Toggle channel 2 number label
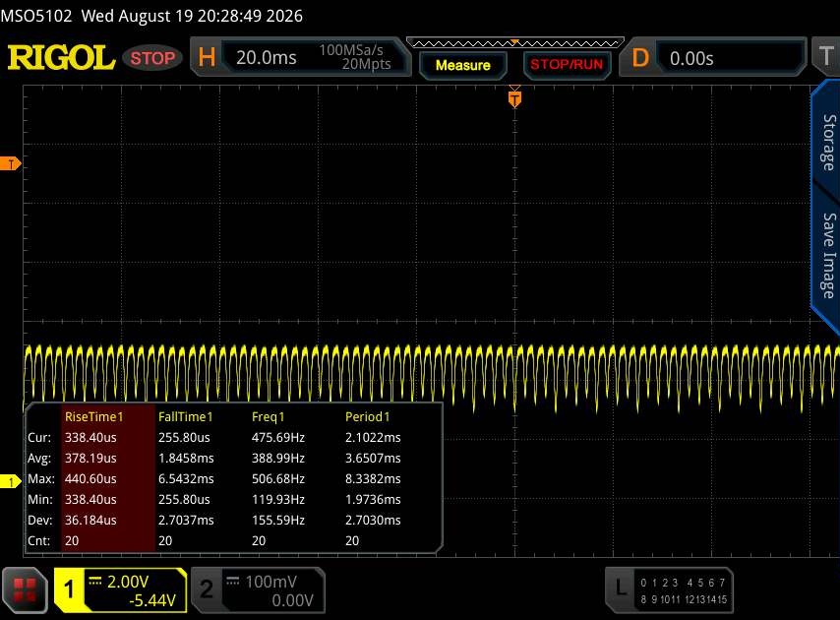840x620 pixels. click(207, 590)
